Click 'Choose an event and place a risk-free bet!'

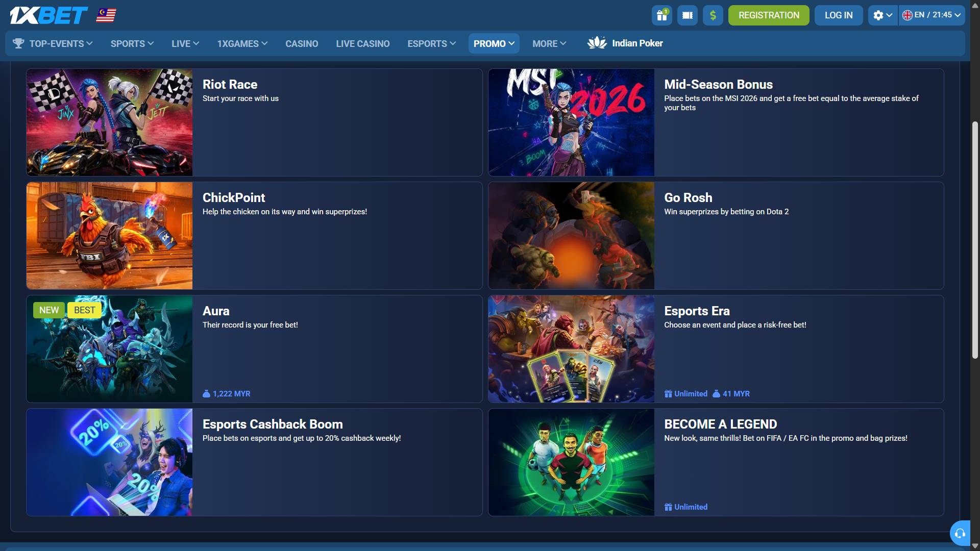(735, 325)
